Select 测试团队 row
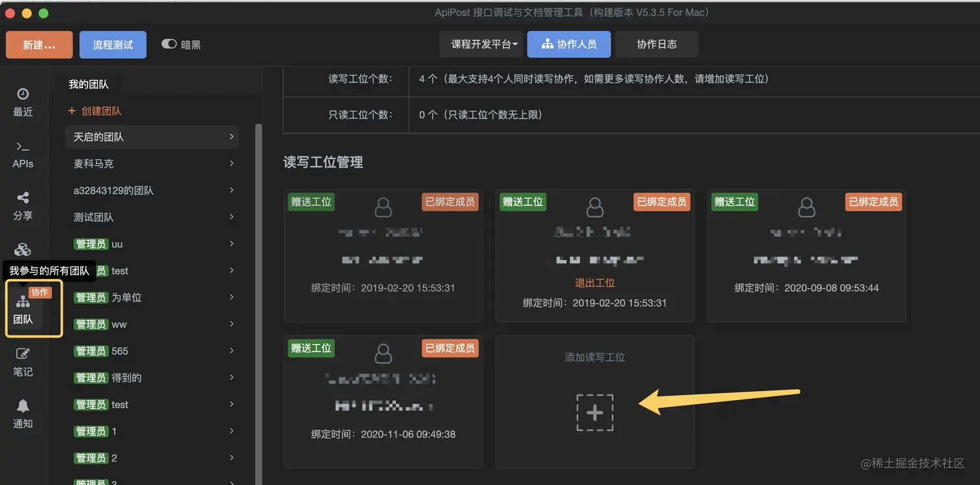The height and width of the screenshot is (485, 980). (152, 217)
